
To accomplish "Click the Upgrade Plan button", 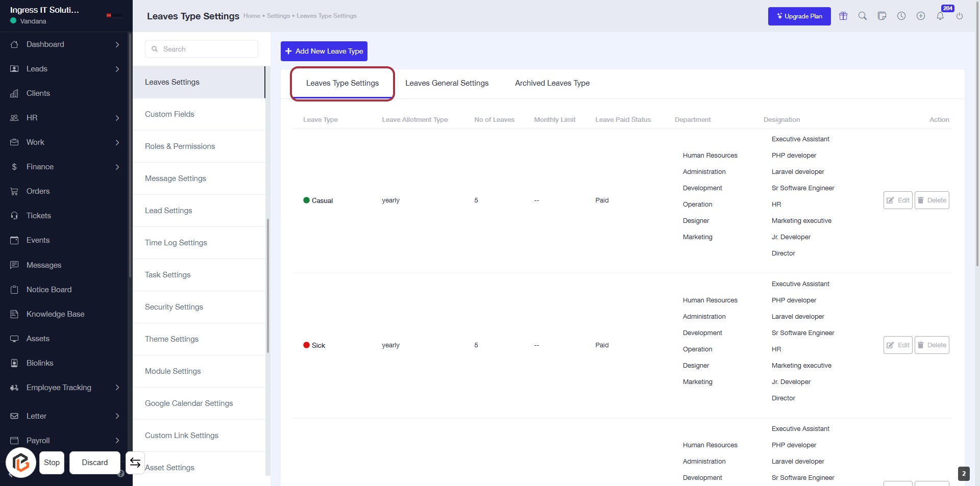I will pyautogui.click(x=799, y=16).
